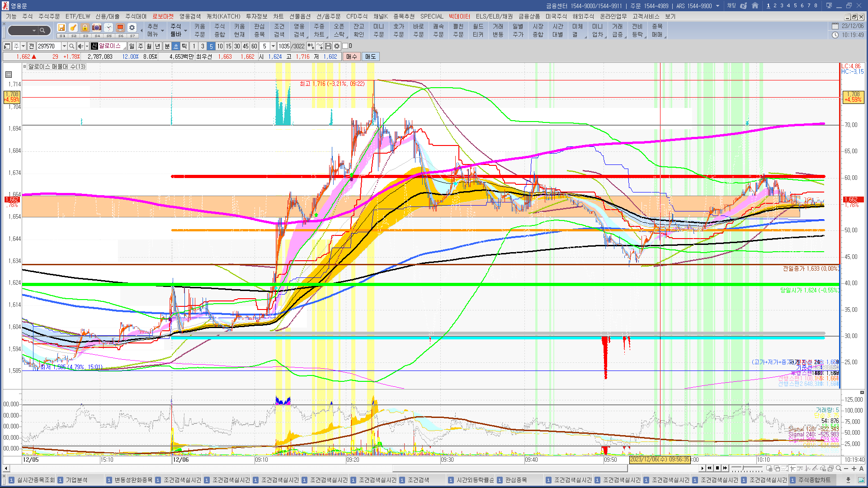The height and width of the screenshot is (488, 868).
Task: Click the S4 camera capture icon
Action: pyautogui.click(x=97, y=28)
